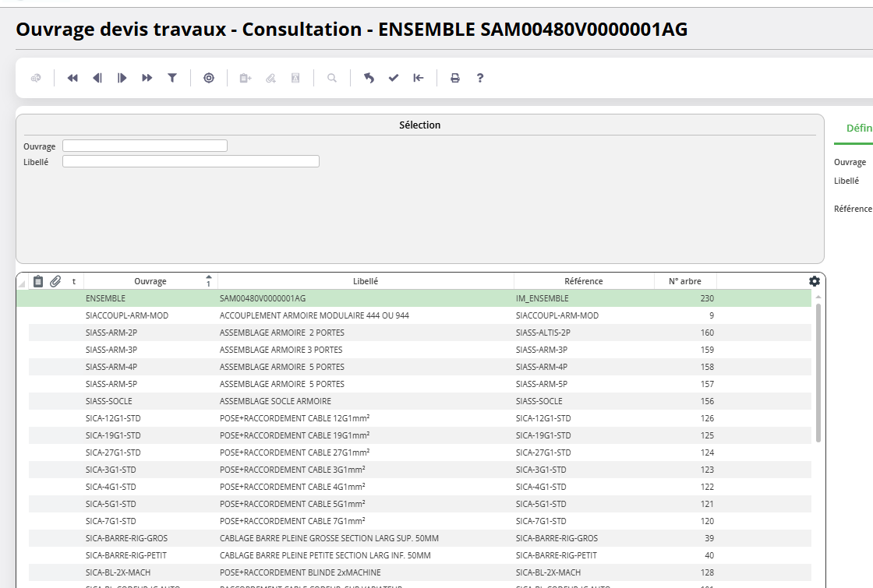The width and height of the screenshot is (873, 588).
Task: Click libellé ACCOUPLEMENT ARMOIRE MODULAIRE 444 OU 944
Action: pos(314,315)
